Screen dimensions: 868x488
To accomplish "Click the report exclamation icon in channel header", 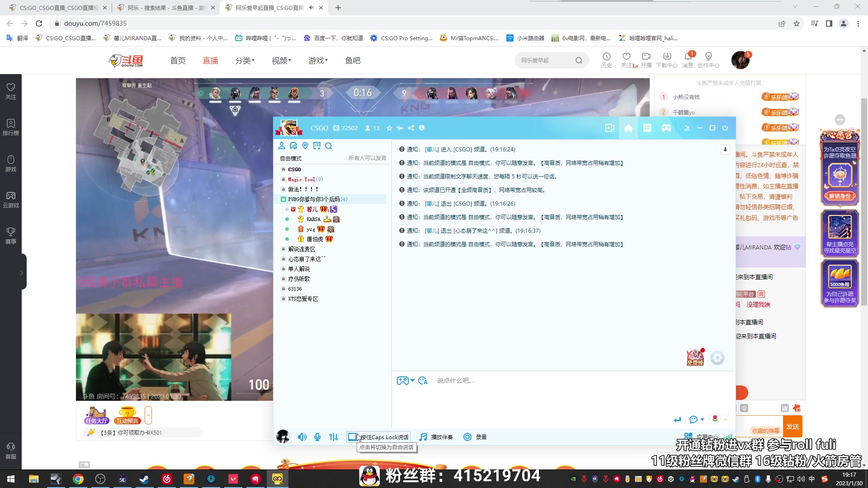I will pyautogui.click(x=422, y=128).
